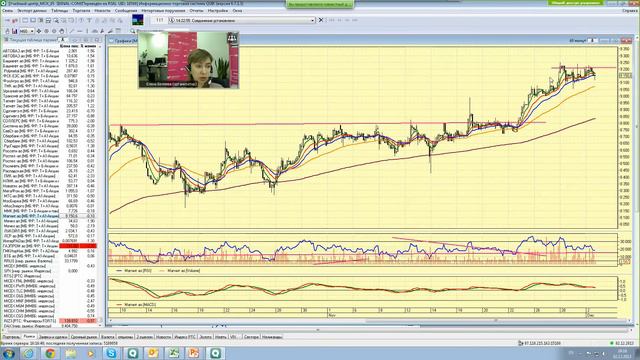
Task: Click the Магнит ао [MACD] legend label
Action: (x=140, y=304)
